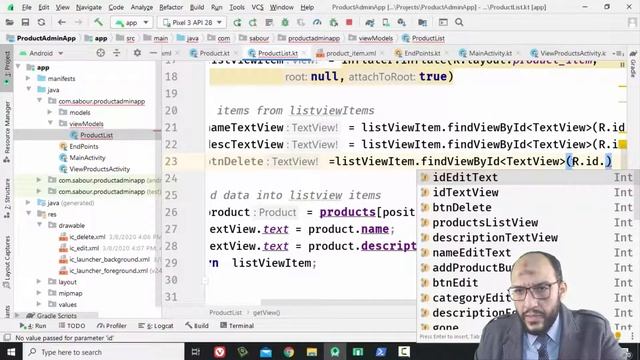Collapse all using the project panel icon
The width and height of the screenshot is (640, 360).
[x=117, y=53]
